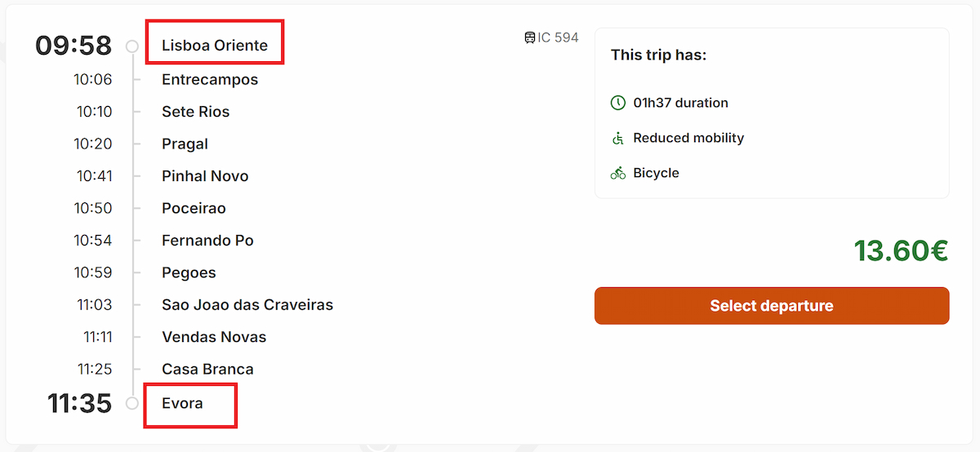
Task: Click the Sete Rios stop
Action: (x=196, y=112)
